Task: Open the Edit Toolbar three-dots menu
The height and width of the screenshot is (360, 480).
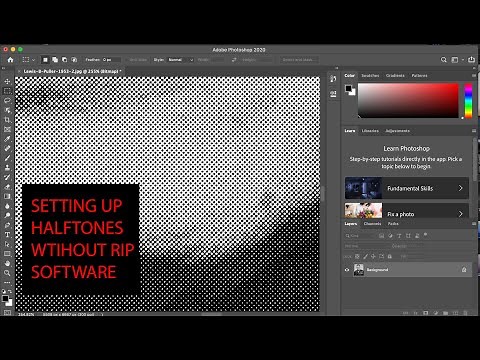Action: point(7,282)
